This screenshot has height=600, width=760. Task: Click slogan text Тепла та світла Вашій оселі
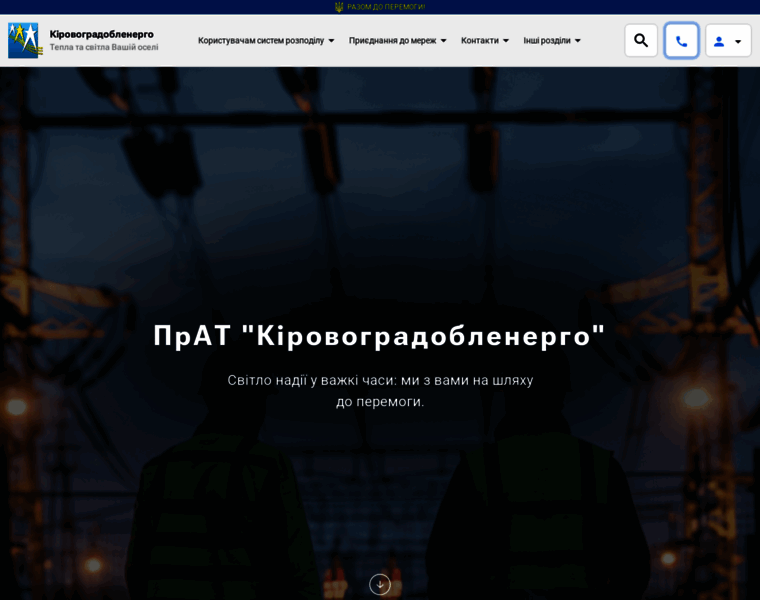click(104, 47)
